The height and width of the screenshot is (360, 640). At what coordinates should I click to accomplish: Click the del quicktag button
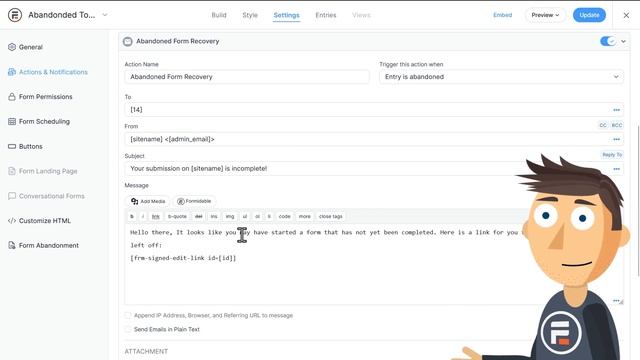pos(198,216)
